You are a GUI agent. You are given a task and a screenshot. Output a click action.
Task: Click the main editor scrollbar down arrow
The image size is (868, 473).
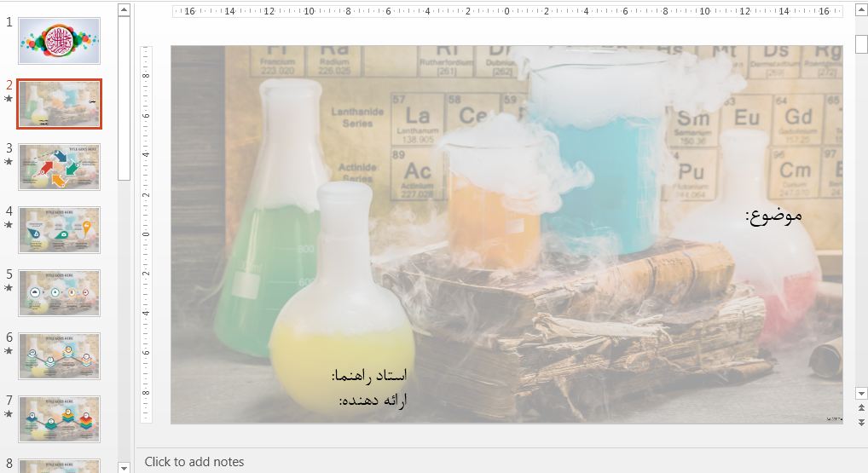pyautogui.click(x=861, y=393)
